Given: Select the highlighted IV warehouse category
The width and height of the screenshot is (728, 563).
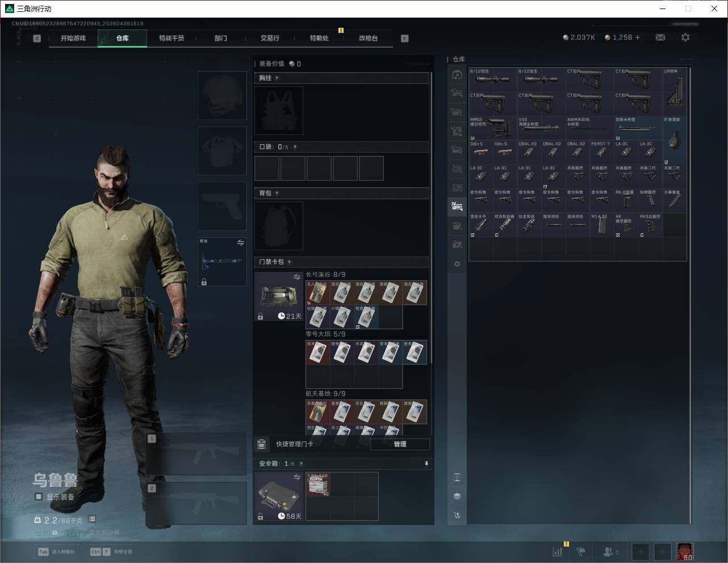Looking at the screenshot, I should pos(457,206).
